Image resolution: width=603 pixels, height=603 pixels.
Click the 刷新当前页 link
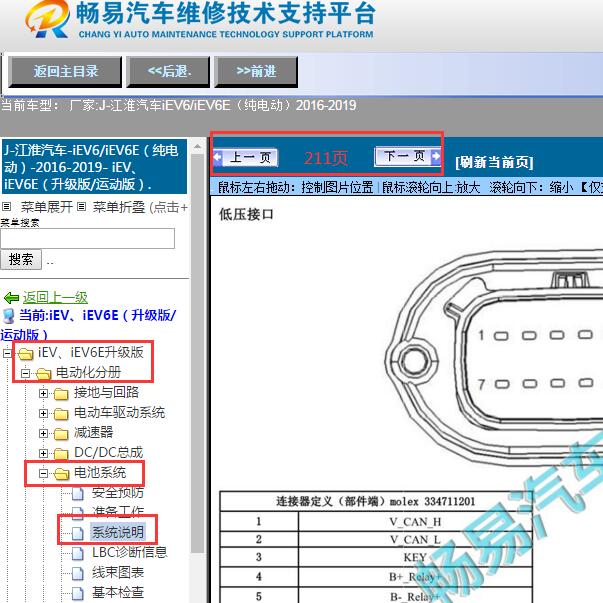494,162
